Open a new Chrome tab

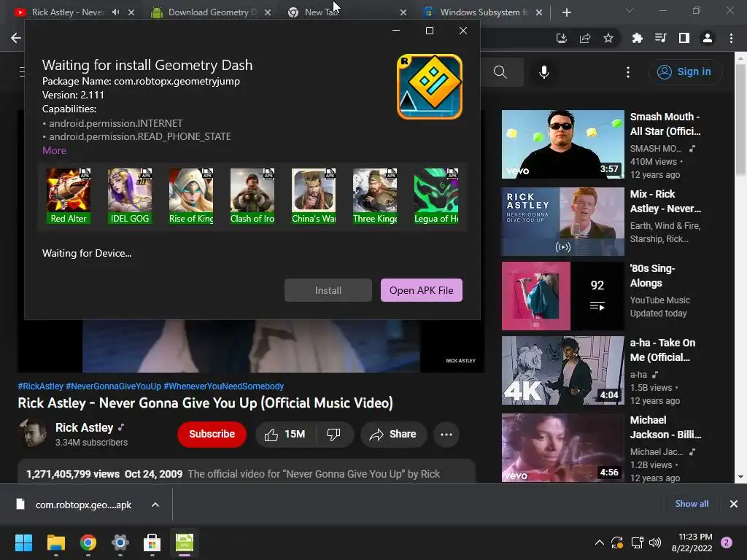coord(566,12)
